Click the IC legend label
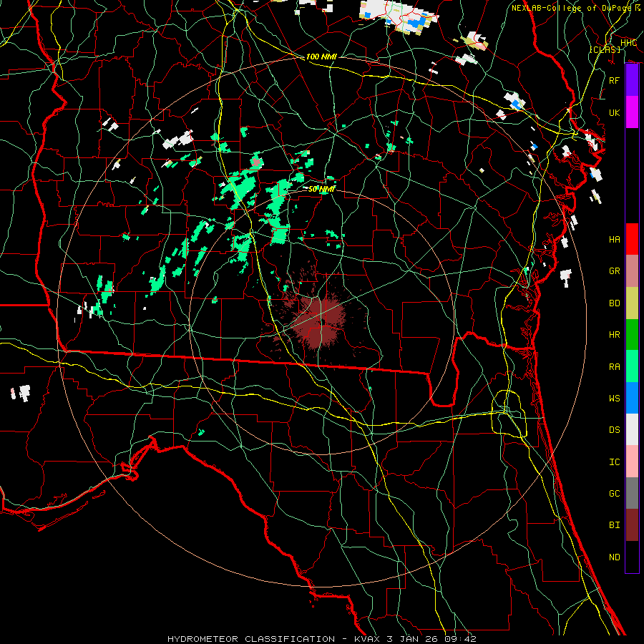 coord(614,462)
